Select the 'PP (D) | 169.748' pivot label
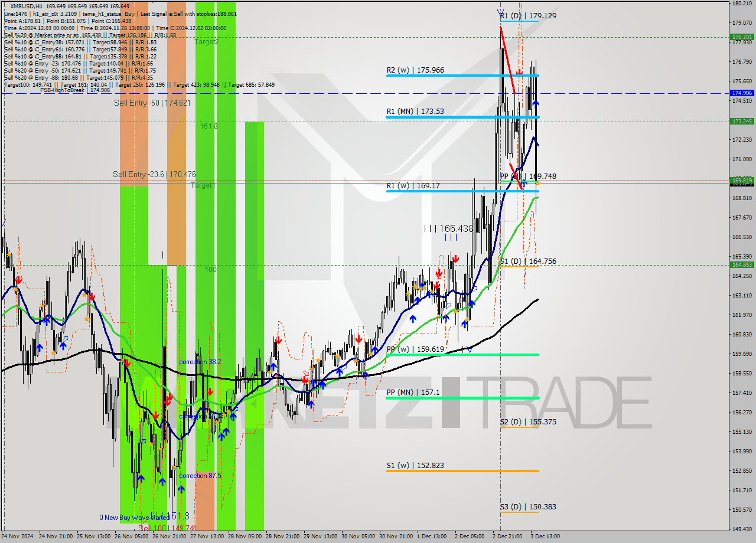756x543 pixels. click(x=528, y=176)
